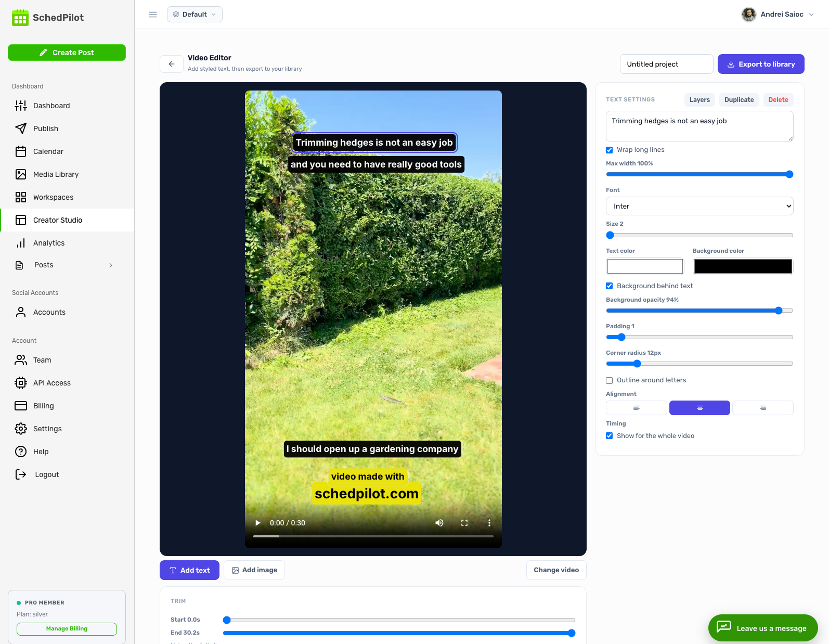Click the Manage Billing button

pos(67,629)
